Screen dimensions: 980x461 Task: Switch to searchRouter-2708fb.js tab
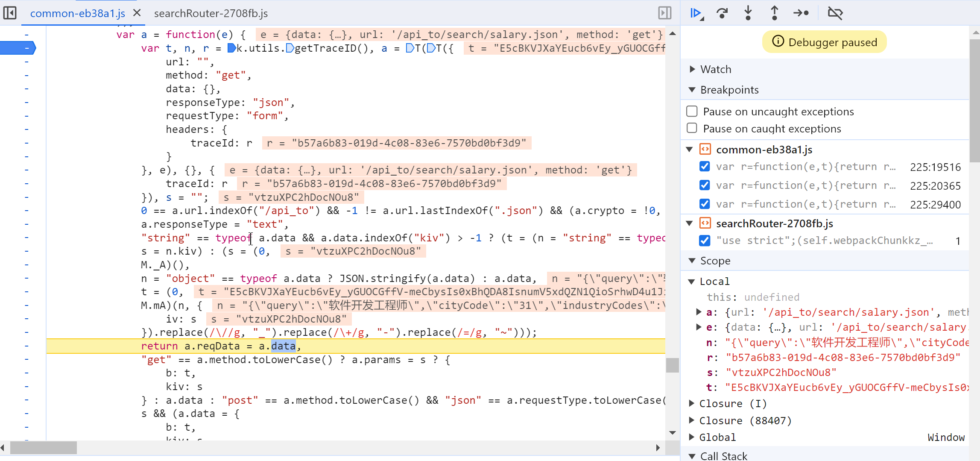tap(211, 13)
